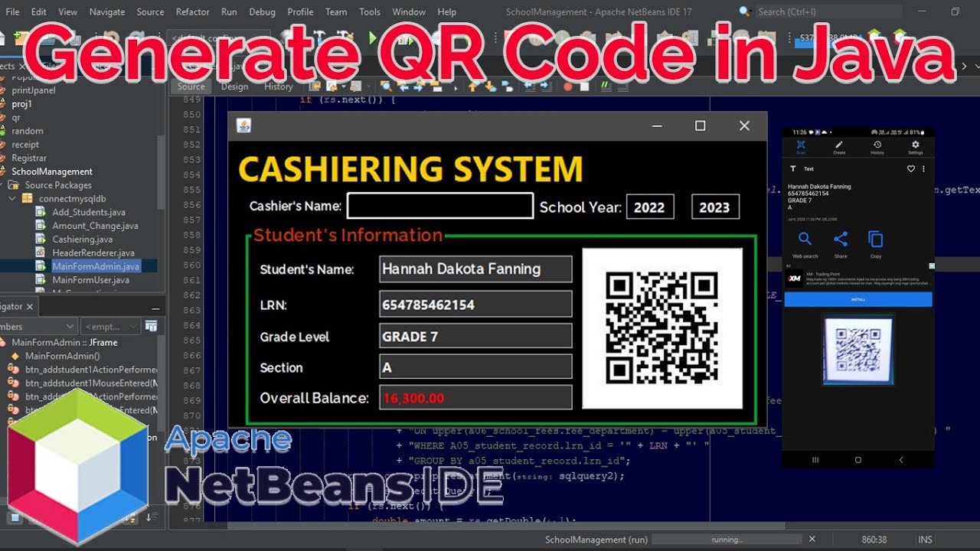The width and height of the screenshot is (980, 551).
Task: Click the INS insert mode indicator
Action: [925, 540]
